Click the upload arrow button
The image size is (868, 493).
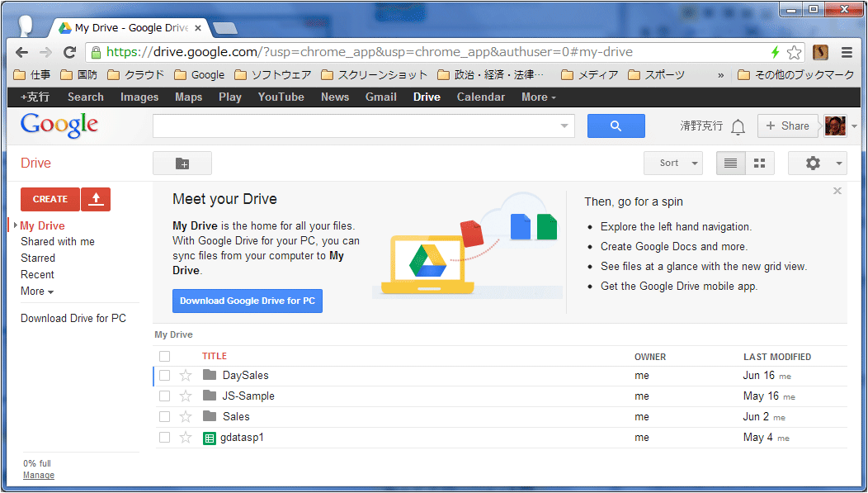(96, 199)
